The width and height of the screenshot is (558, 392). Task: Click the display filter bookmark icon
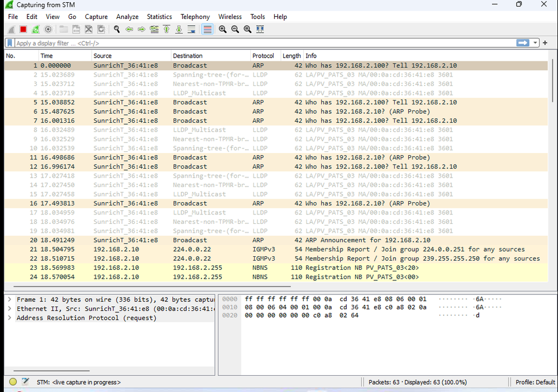click(10, 43)
